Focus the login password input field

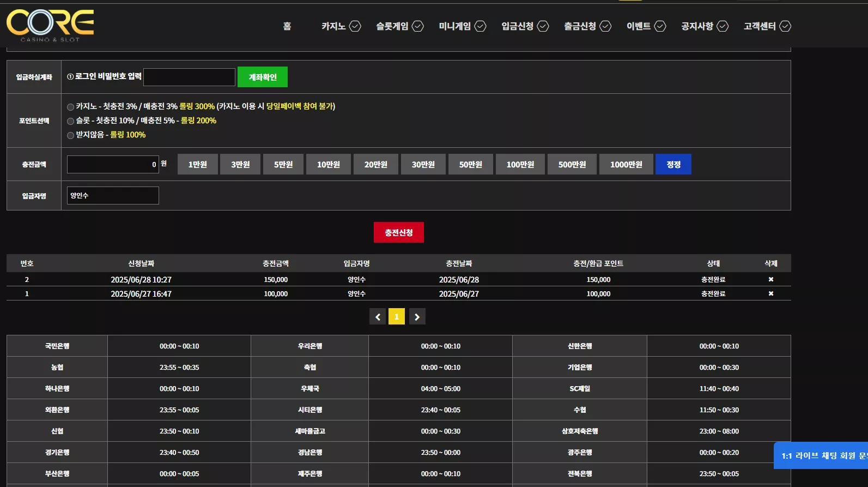coord(189,77)
